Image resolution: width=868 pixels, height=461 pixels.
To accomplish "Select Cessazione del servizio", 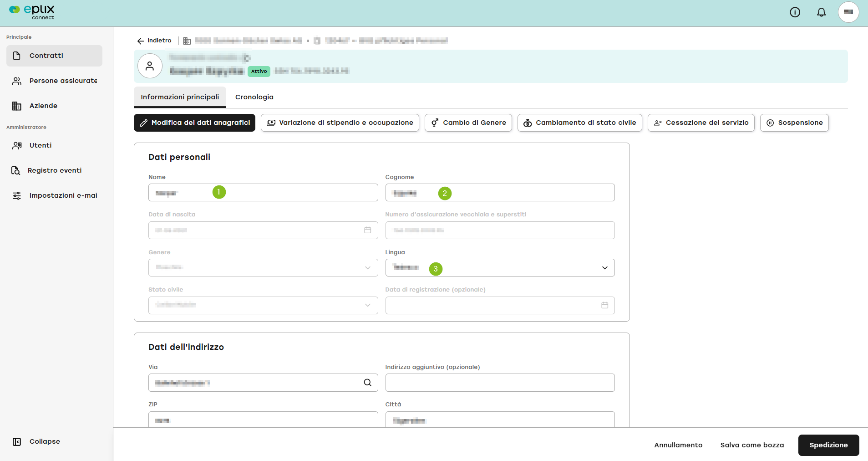I will (x=701, y=123).
